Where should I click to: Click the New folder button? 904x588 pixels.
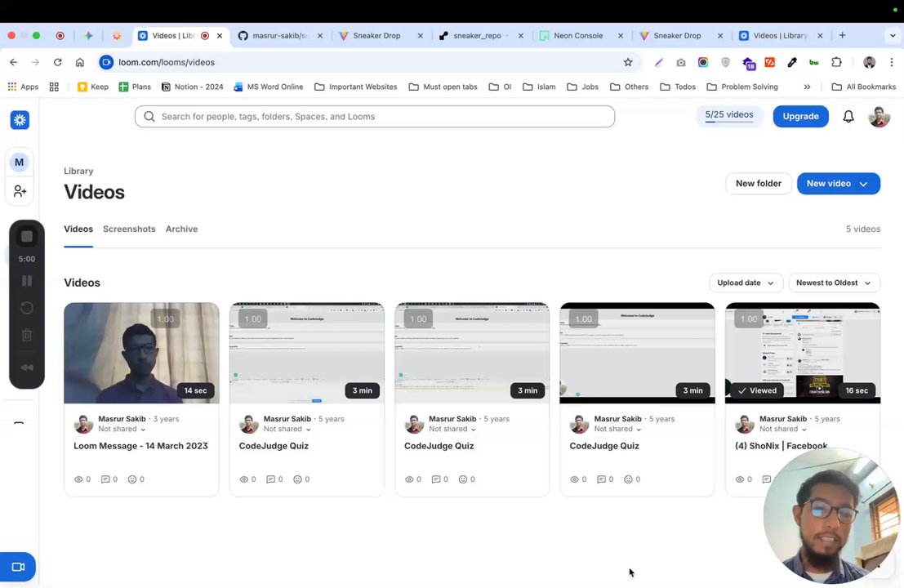(758, 183)
